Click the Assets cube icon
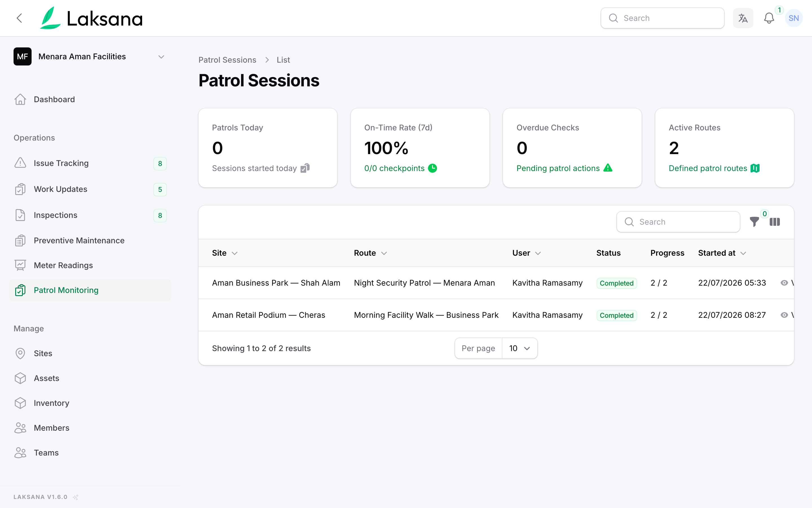Image resolution: width=812 pixels, height=508 pixels. pos(20,378)
